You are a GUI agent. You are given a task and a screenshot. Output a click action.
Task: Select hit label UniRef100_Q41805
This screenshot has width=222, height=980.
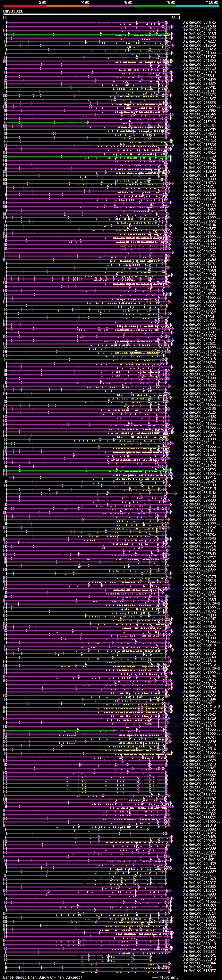tap(199, 60)
